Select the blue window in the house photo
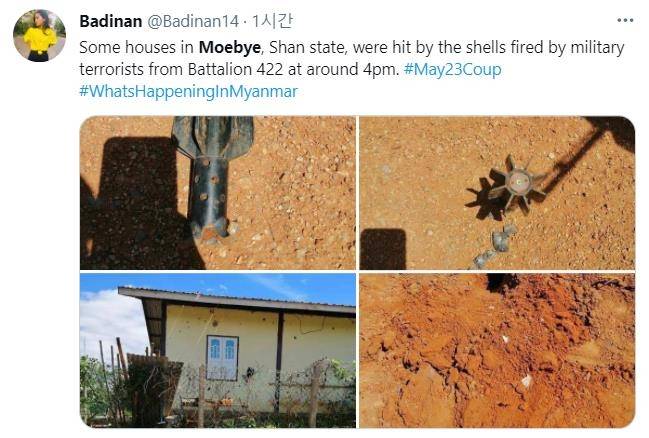Image resolution: width=649 pixels, height=438 pixels. [x=222, y=358]
